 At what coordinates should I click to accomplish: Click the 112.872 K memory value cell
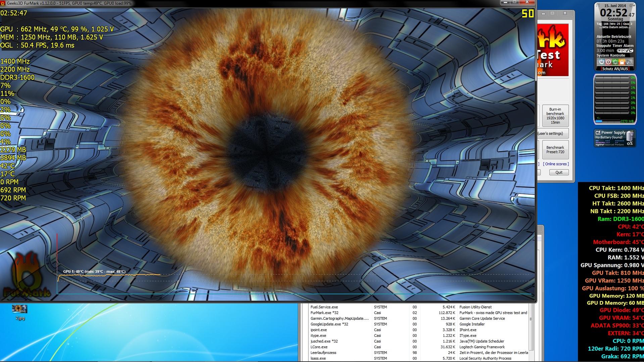click(447, 313)
